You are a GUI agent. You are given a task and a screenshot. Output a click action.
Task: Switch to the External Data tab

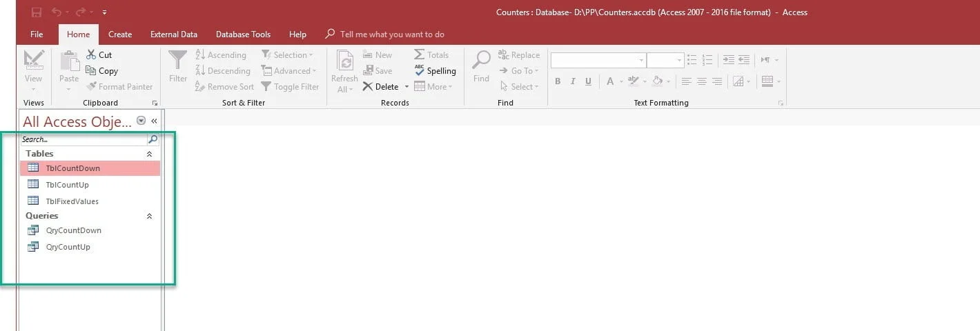[174, 34]
